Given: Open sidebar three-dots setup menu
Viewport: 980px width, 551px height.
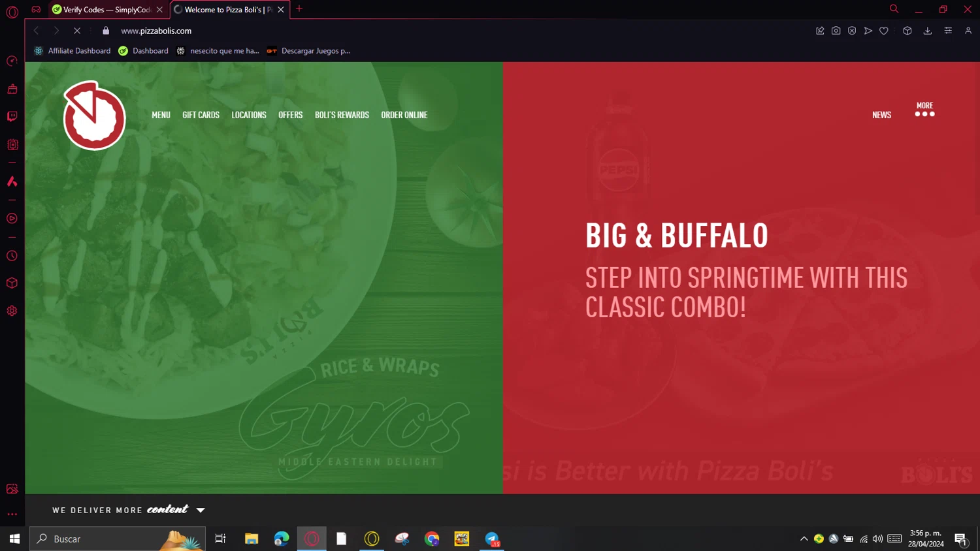Looking at the screenshot, I should (x=12, y=514).
